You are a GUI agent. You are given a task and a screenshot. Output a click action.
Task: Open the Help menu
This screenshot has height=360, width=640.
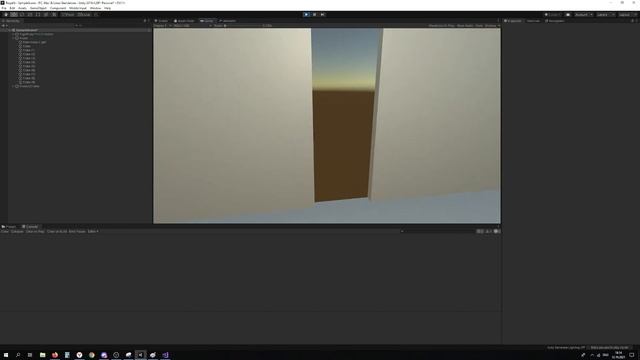coord(107,8)
